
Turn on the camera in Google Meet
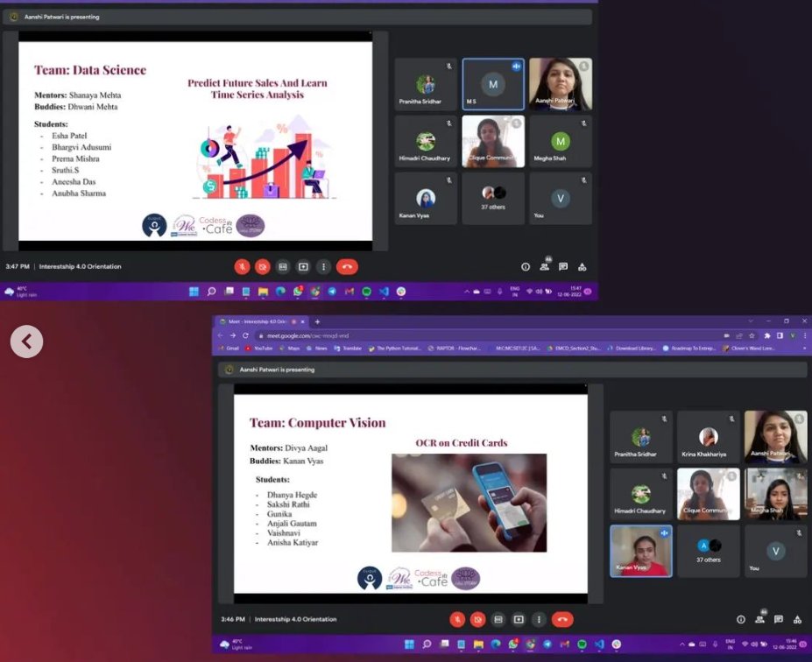coord(477,619)
